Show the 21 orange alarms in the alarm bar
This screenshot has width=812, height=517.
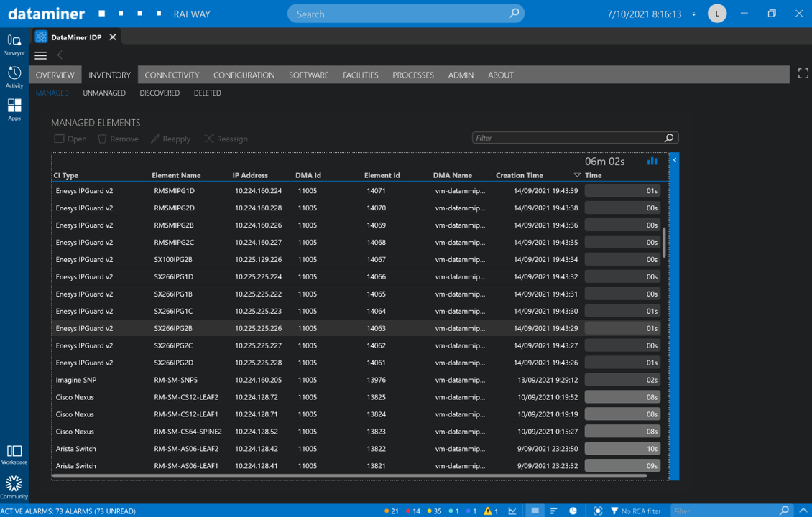coord(392,511)
